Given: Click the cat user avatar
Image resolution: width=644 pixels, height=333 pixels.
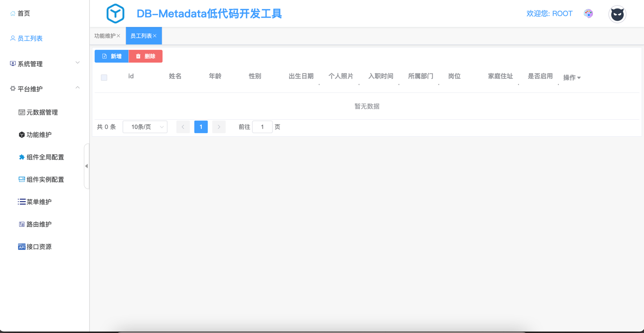Looking at the screenshot, I should tap(617, 14).
